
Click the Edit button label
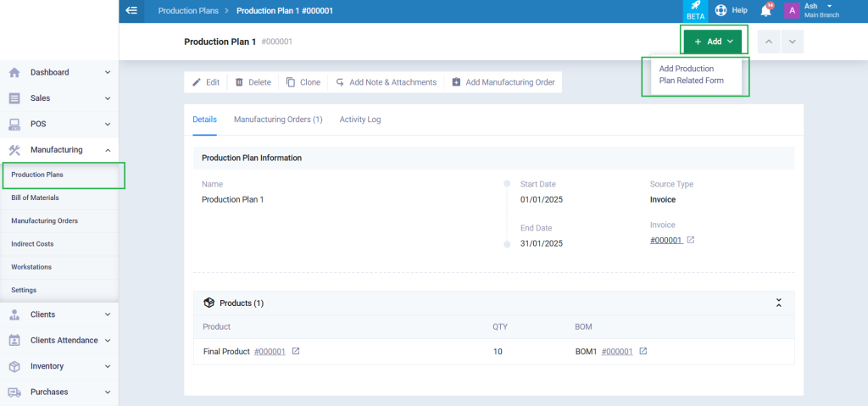213,82
